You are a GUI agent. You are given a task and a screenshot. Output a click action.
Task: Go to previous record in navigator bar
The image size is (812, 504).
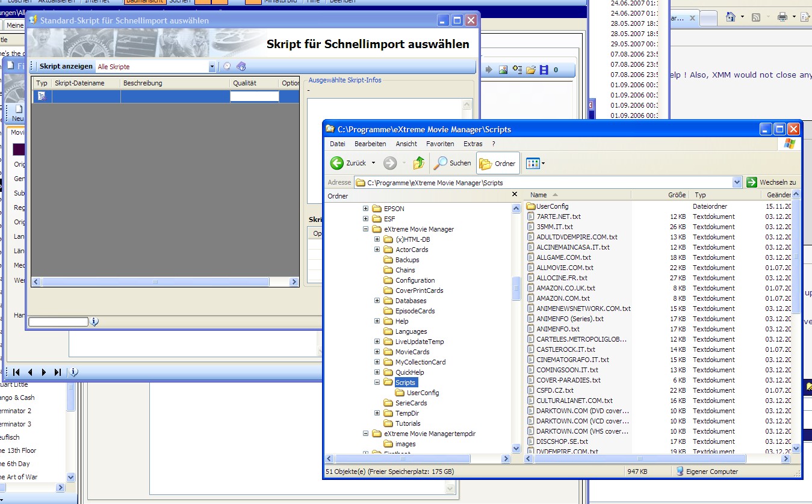[x=30, y=372]
